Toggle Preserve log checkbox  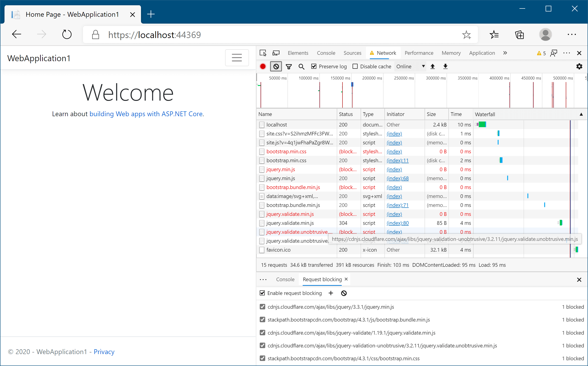click(x=314, y=66)
